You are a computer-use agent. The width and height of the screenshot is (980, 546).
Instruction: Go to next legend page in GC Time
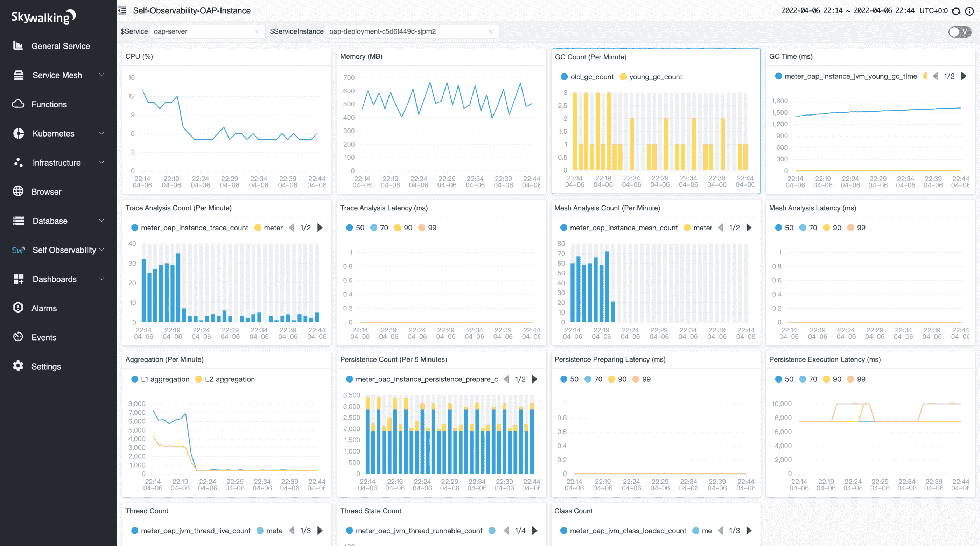coord(964,76)
